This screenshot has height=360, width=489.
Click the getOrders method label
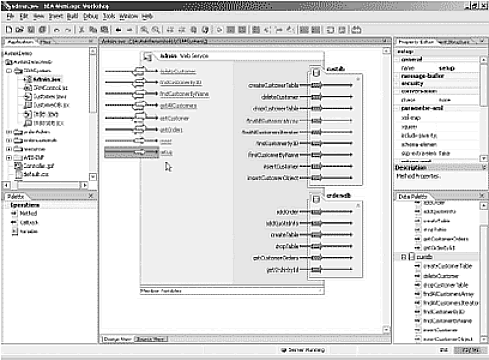point(171,129)
